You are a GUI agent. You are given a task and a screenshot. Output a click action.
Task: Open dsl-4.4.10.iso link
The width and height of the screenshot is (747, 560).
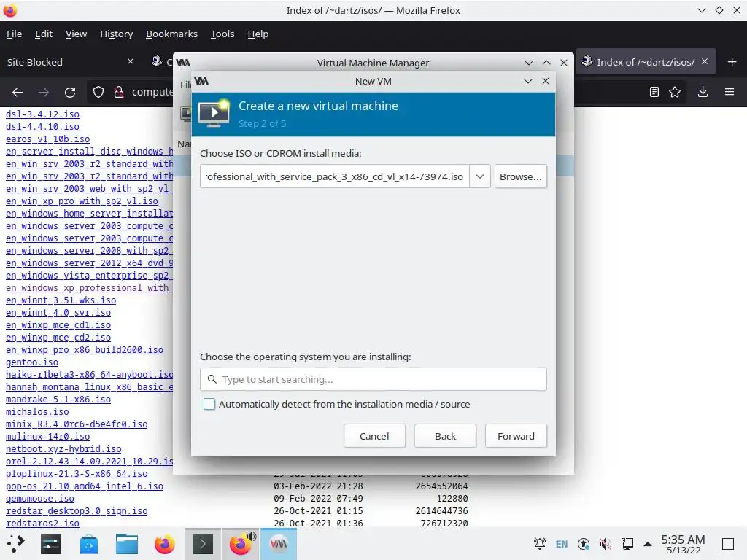coord(42,127)
